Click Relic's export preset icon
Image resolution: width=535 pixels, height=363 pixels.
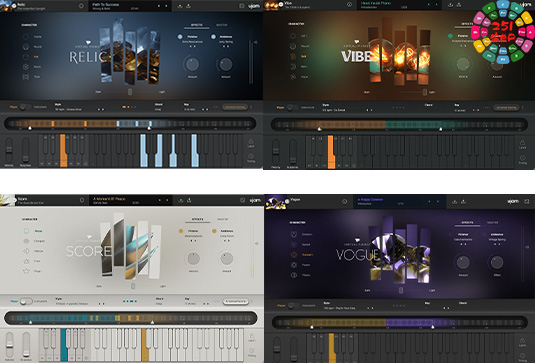click(x=188, y=6)
